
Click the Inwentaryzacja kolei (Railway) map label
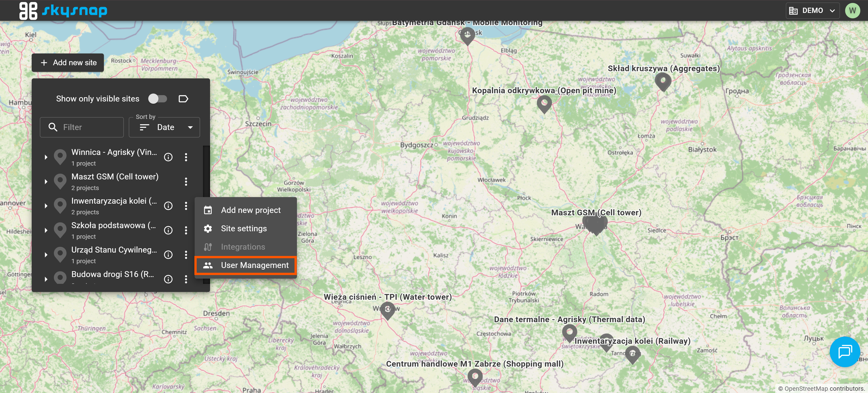pyautogui.click(x=632, y=341)
